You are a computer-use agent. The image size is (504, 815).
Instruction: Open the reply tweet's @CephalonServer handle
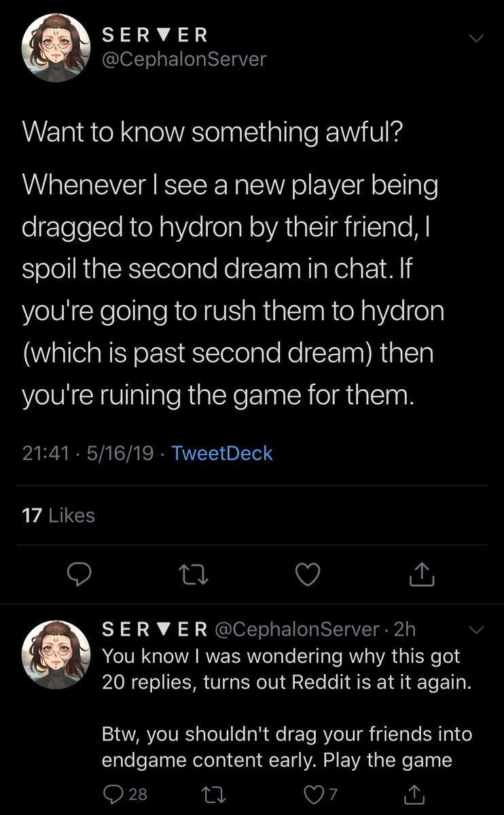[x=297, y=630]
